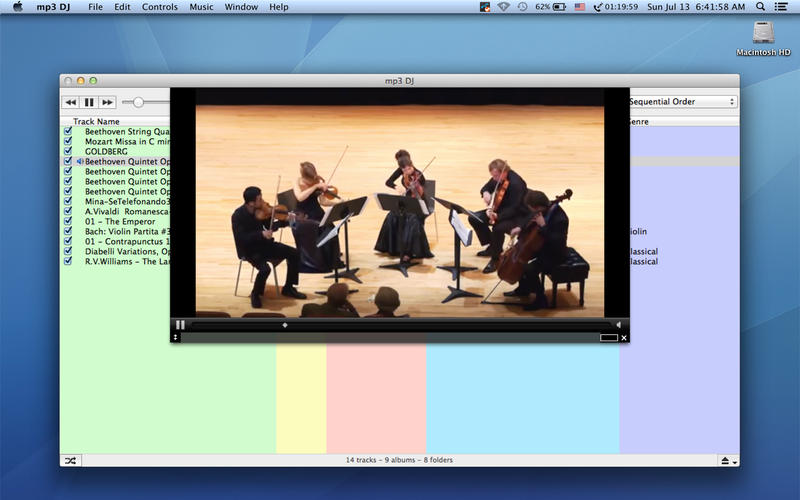This screenshot has width=800, height=500.
Task: Toggle the A.Vivaldi Romanesca checkbox
Action: tap(68, 211)
